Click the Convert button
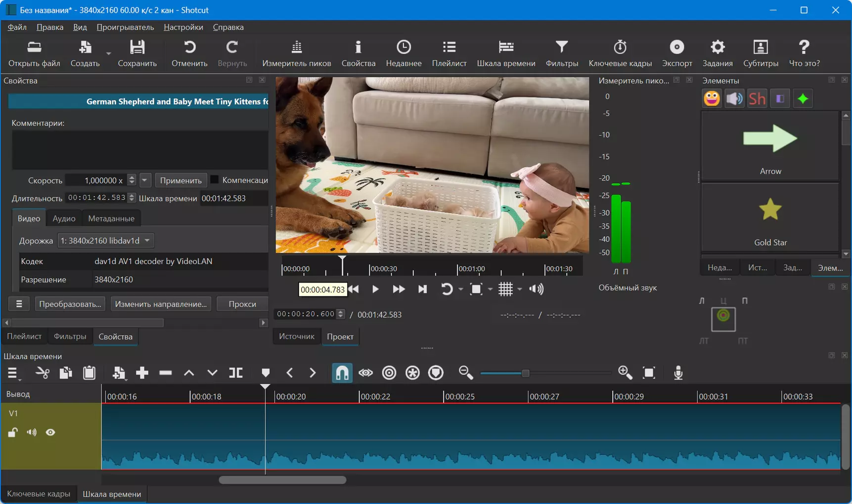The width and height of the screenshot is (852, 504). tap(70, 304)
